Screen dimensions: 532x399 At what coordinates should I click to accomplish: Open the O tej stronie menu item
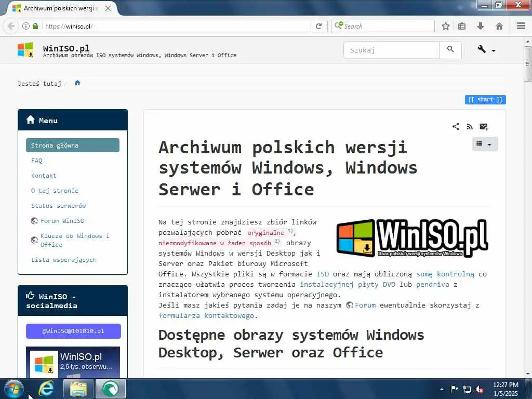[x=55, y=191]
